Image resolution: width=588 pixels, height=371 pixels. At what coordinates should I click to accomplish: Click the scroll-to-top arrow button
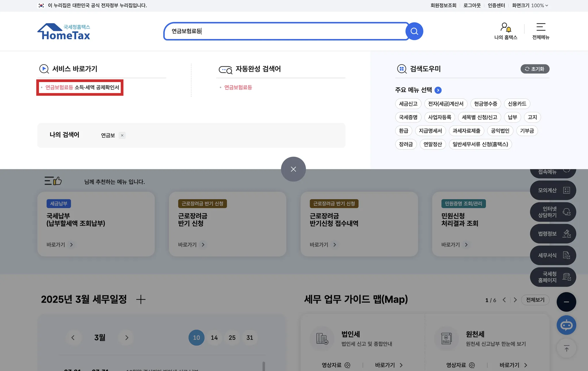pos(566,349)
